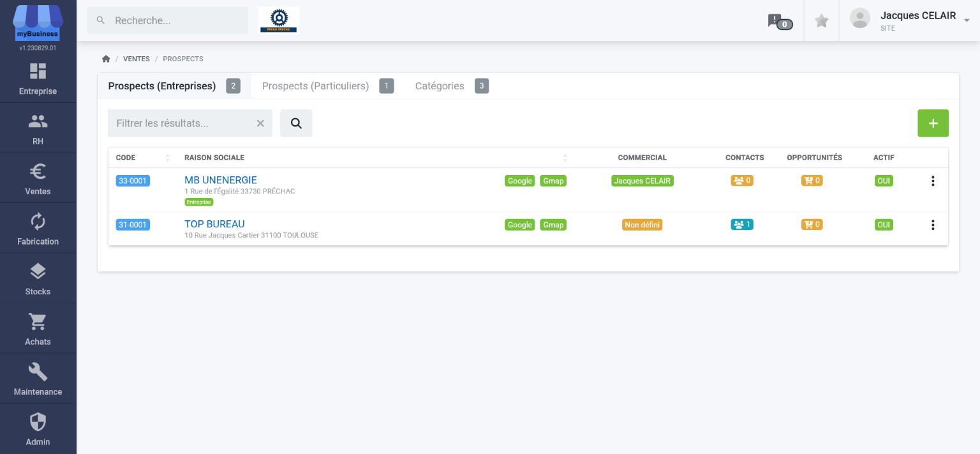
Task: Click the Gmap button for MB UNENERGIE
Action: [x=553, y=181]
